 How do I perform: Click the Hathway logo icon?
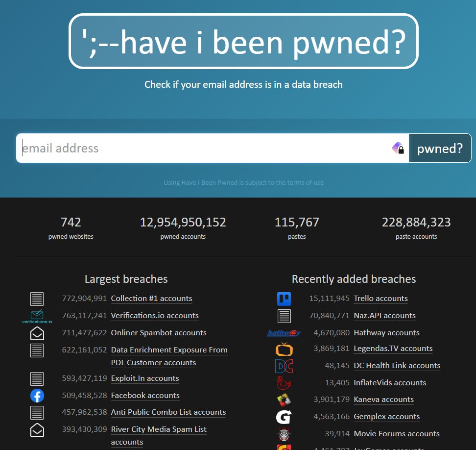click(x=284, y=333)
